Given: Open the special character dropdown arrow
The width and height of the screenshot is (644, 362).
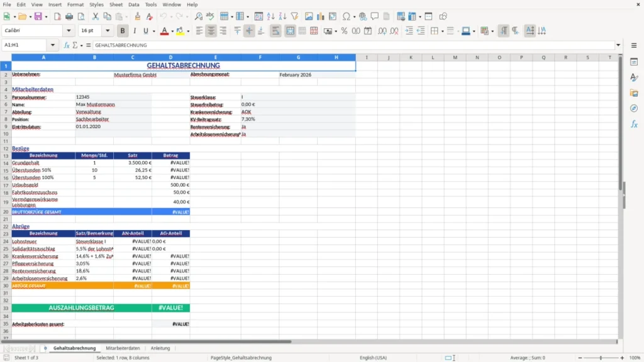Looking at the screenshot, I should tap(355, 17).
